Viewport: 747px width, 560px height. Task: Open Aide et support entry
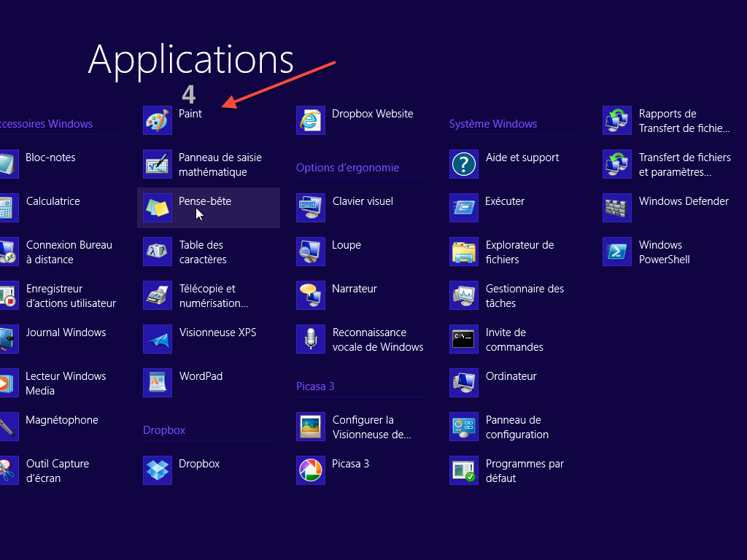[x=522, y=157]
